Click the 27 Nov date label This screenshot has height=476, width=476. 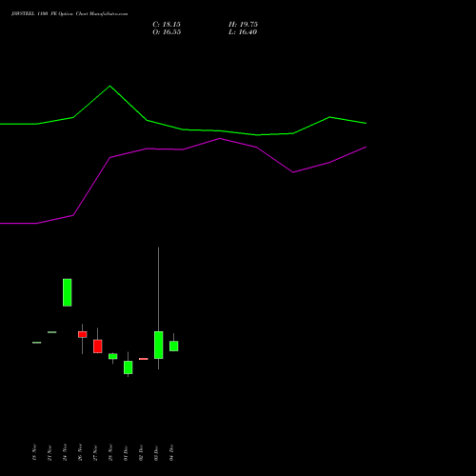[x=95, y=453]
